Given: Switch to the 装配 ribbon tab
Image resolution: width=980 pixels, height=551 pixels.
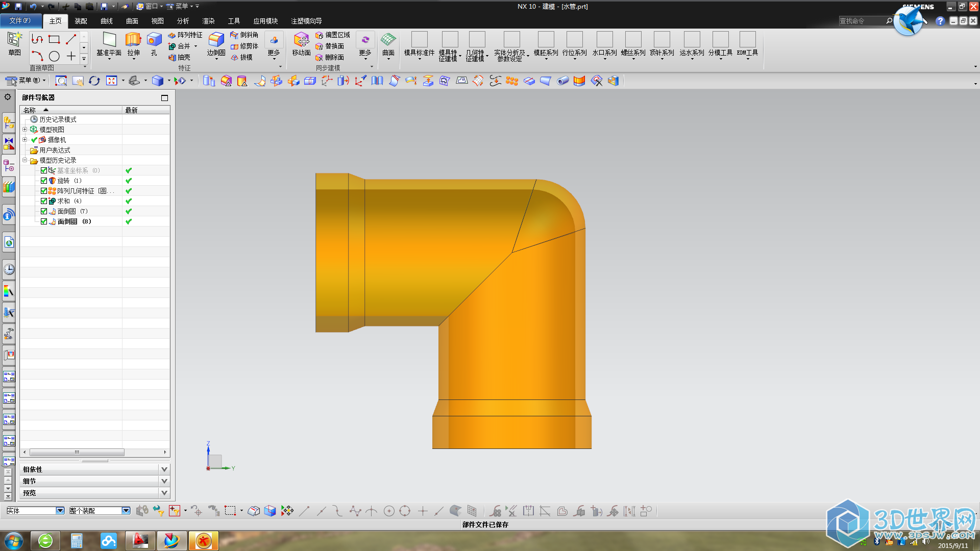Looking at the screenshot, I should click(81, 21).
